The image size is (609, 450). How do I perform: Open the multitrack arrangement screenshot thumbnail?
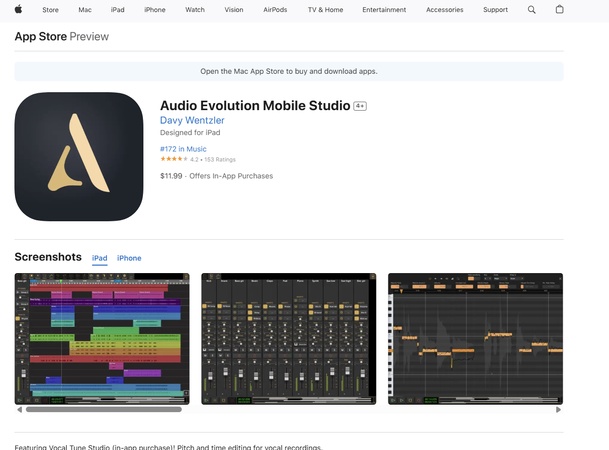102,338
